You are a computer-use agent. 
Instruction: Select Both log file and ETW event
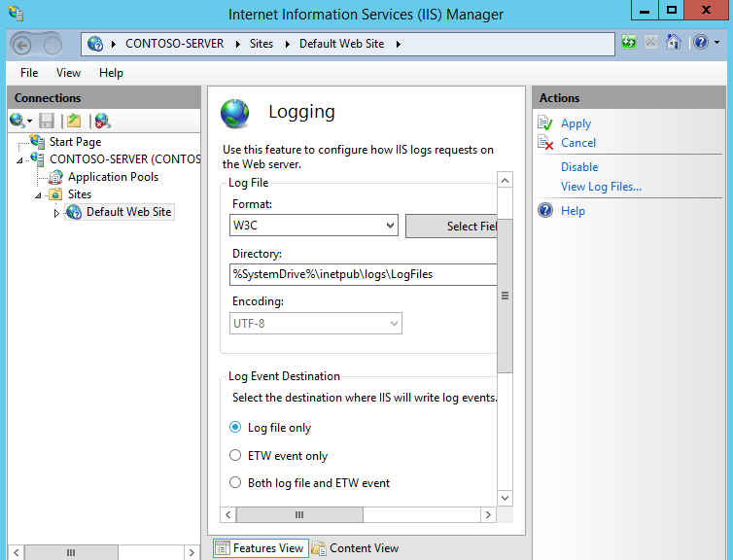click(x=235, y=482)
